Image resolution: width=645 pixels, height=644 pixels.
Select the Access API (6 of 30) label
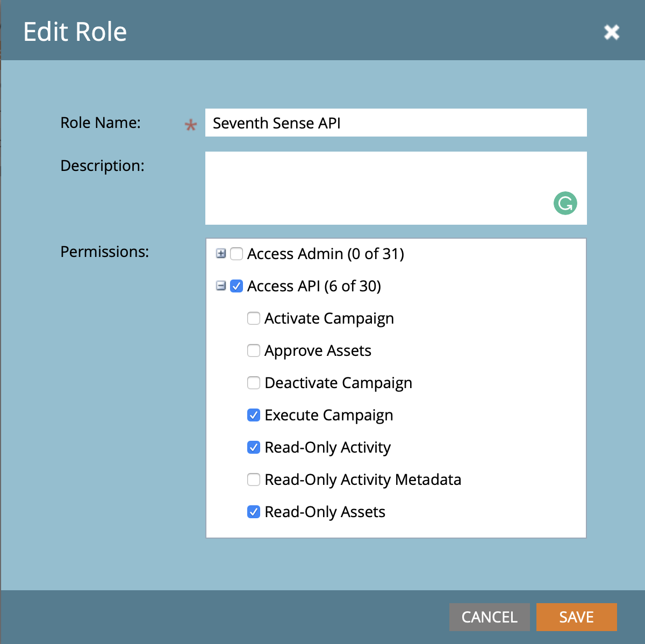point(314,286)
